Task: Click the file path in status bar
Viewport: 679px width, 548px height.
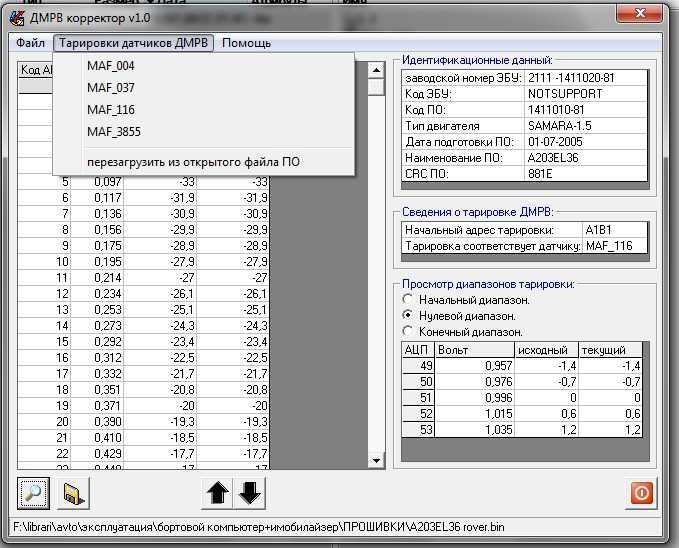Action: [259, 527]
